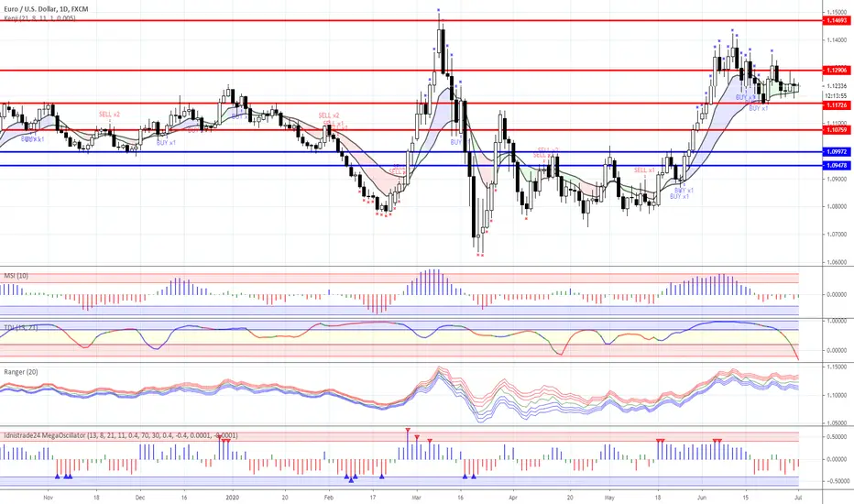The width and height of the screenshot is (854, 504).
Task: Select the 1.09478 blue support tag
Action: pos(836,166)
